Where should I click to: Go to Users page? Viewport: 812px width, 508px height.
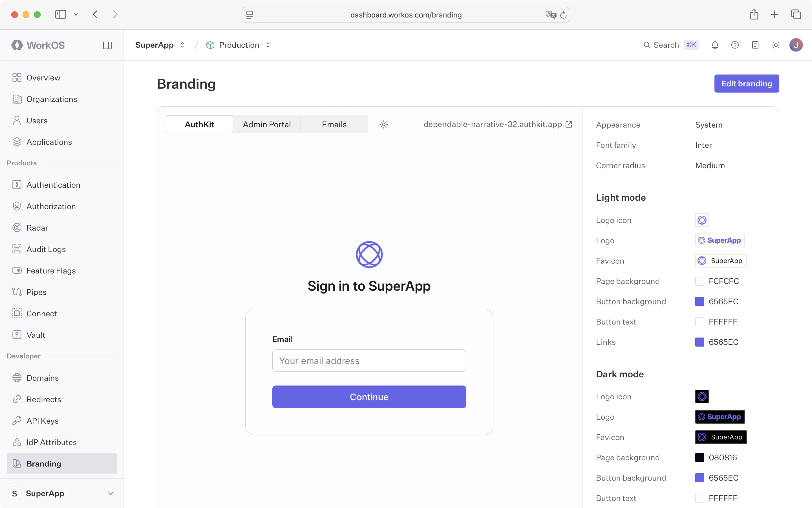pos(62,121)
